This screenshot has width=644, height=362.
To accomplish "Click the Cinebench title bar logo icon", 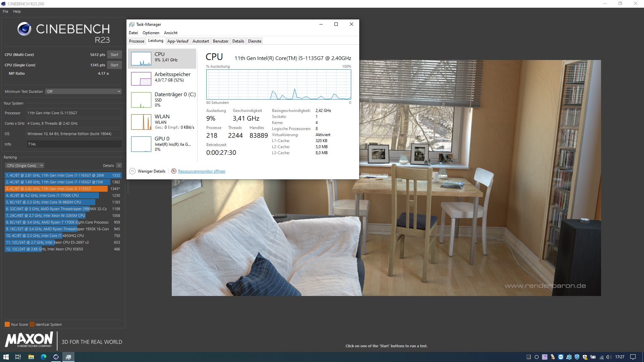I will (3, 4).
